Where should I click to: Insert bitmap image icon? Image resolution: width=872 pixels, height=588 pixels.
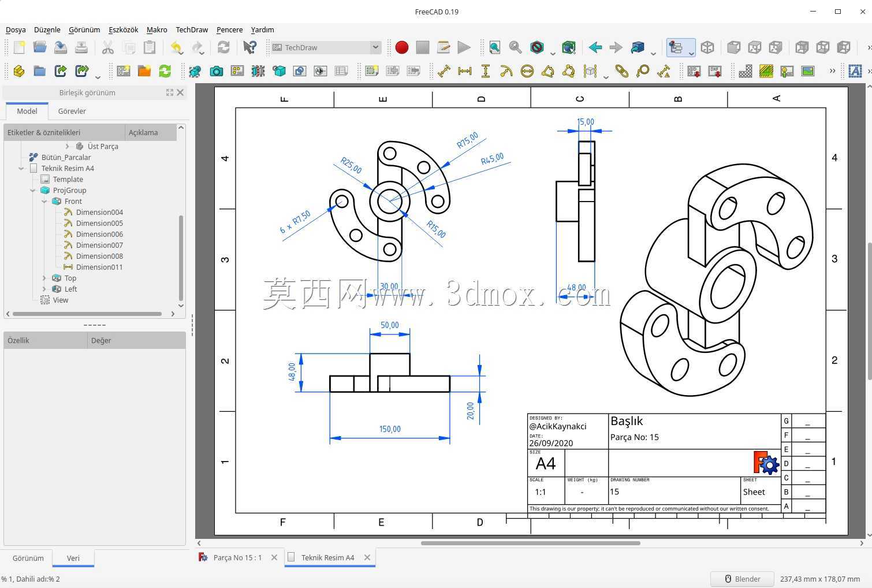808,71
